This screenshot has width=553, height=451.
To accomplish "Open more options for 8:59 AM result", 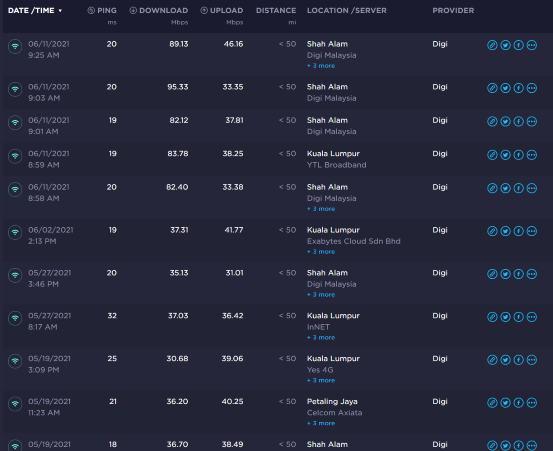I will (532, 155).
